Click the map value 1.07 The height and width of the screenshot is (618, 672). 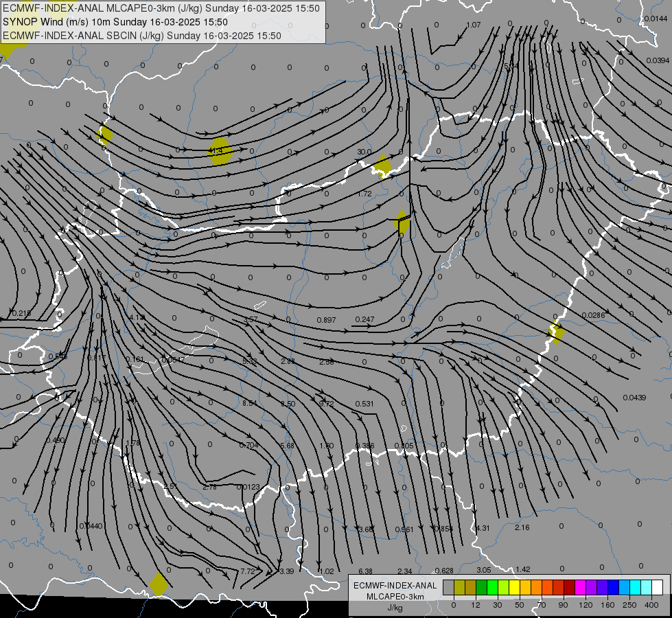(474, 25)
